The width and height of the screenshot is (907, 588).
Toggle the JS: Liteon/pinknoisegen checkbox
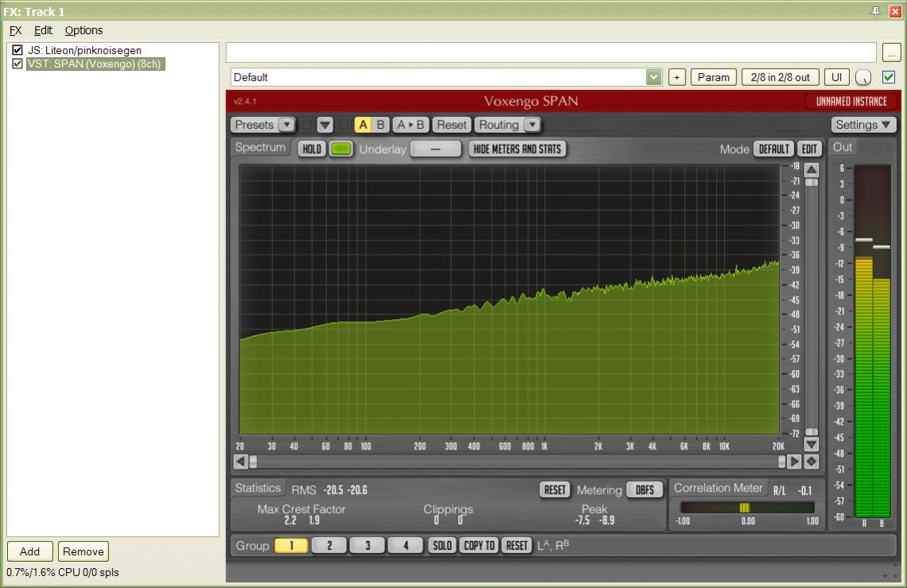pyautogui.click(x=18, y=50)
